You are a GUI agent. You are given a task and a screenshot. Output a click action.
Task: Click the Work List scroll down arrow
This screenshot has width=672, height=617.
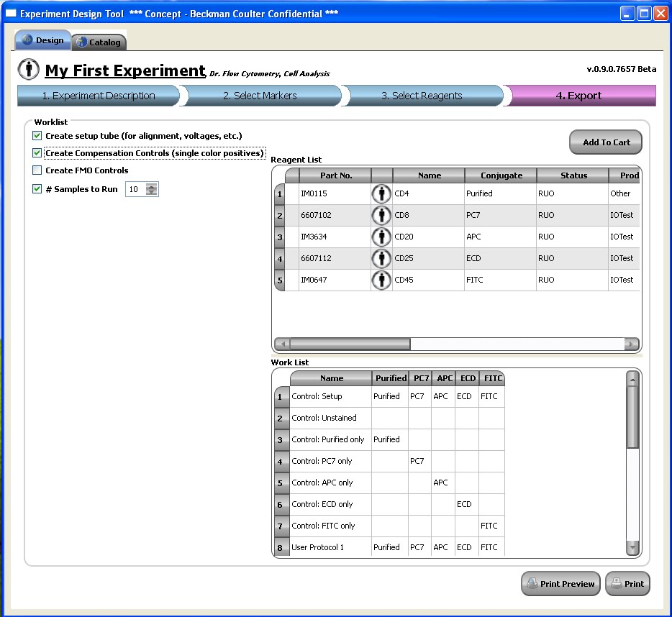(632, 547)
